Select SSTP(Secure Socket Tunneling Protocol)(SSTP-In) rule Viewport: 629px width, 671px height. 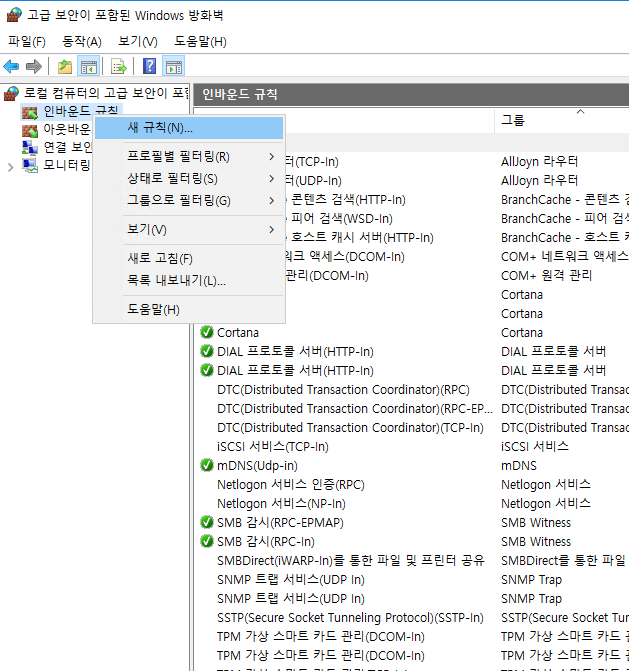(350, 617)
